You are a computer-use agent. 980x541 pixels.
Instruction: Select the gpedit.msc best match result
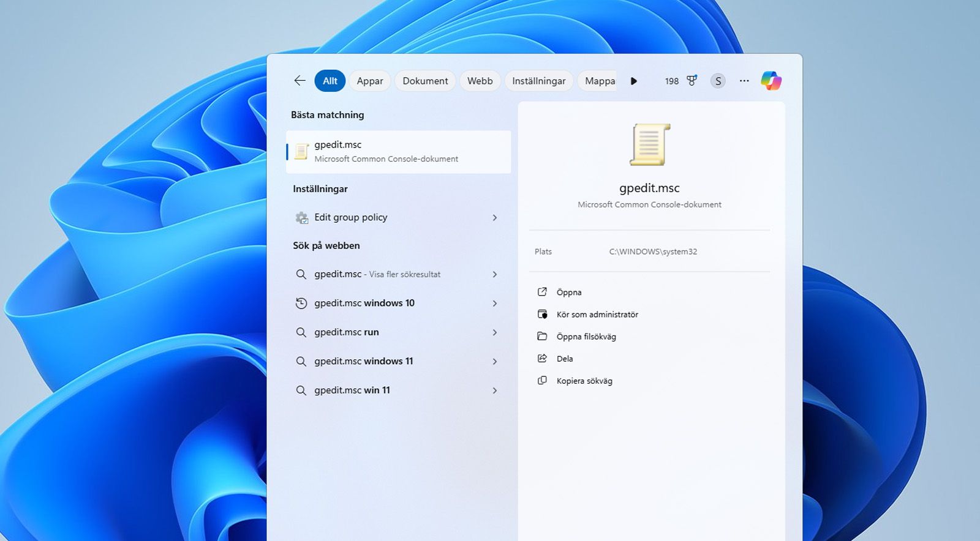pos(399,152)
